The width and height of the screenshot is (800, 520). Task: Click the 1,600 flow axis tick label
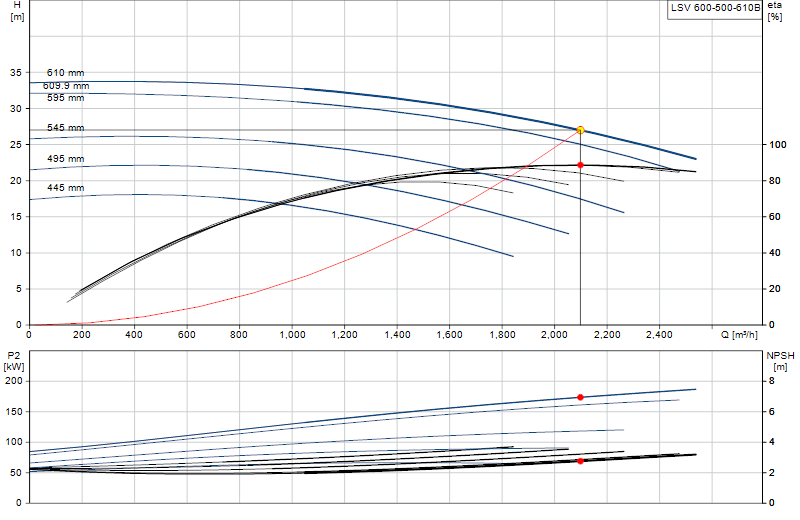(x=449, y=335)
